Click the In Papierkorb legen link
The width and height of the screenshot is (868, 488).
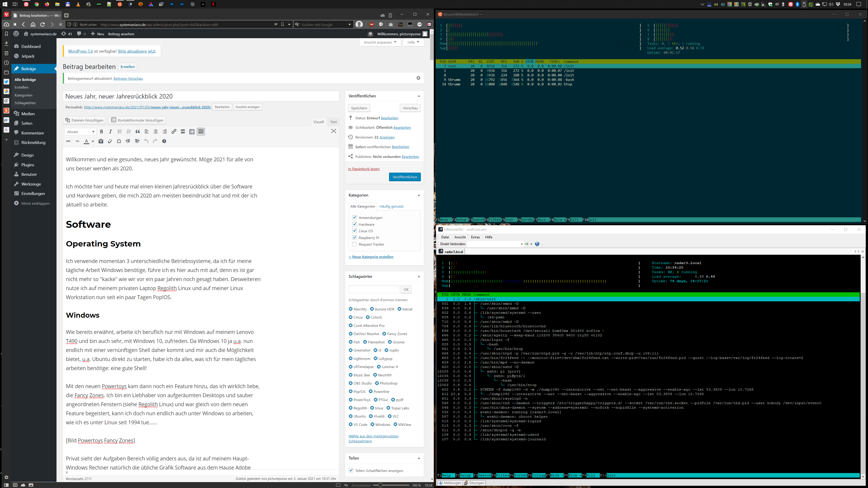point(363,169)
